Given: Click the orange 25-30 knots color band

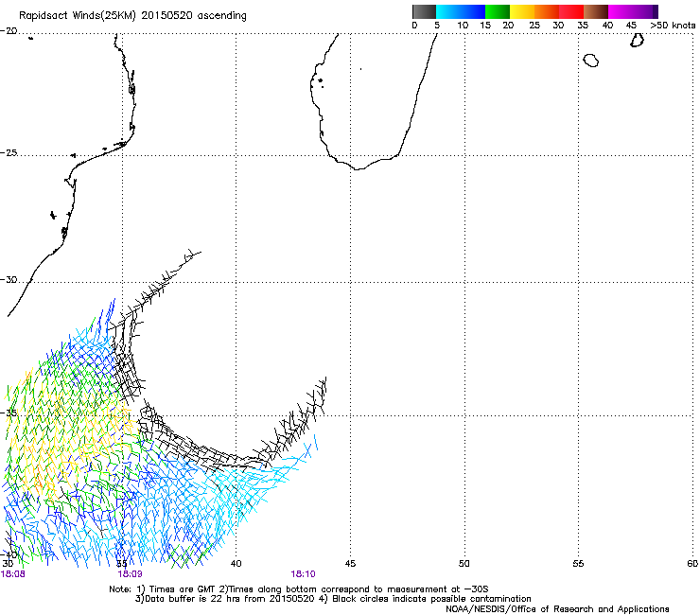Looking at the screenshot, I should [x=547, y=11].
